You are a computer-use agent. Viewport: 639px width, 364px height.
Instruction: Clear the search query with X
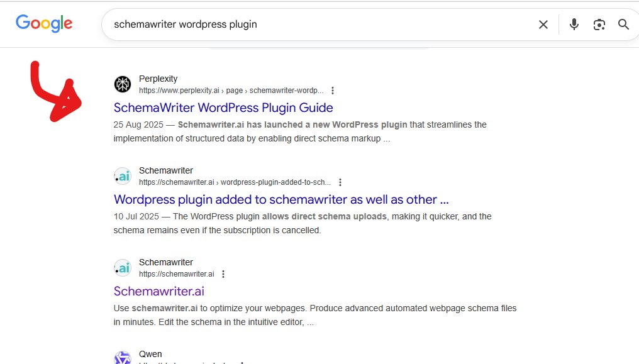tap(543, 25)
